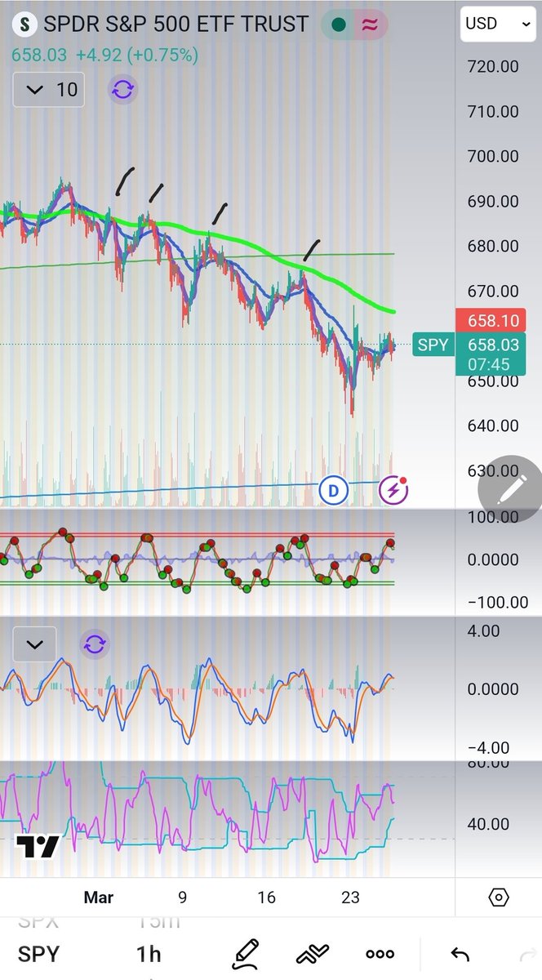Open SPDR S&P 500 ETF TRUST symbol title

pos(175,24)
